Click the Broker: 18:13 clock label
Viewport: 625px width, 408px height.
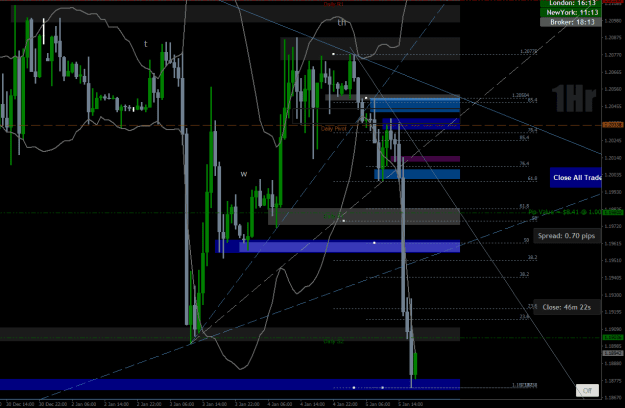[571, 22]
